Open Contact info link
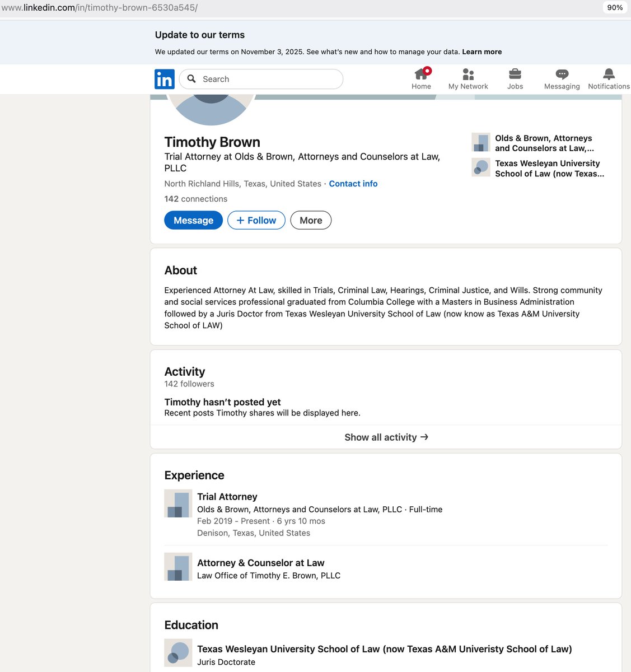Viewport: 631px width, 672px height. pos(353,184)
